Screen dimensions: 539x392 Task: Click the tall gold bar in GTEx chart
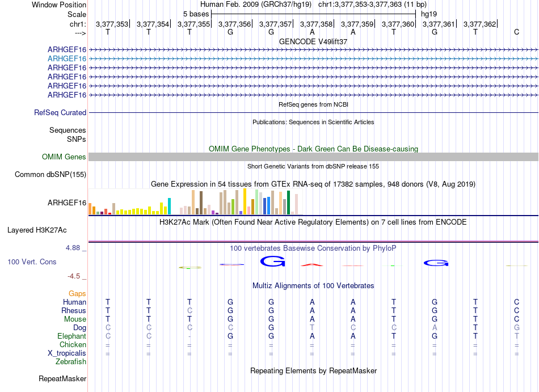(x=245, y=201)
